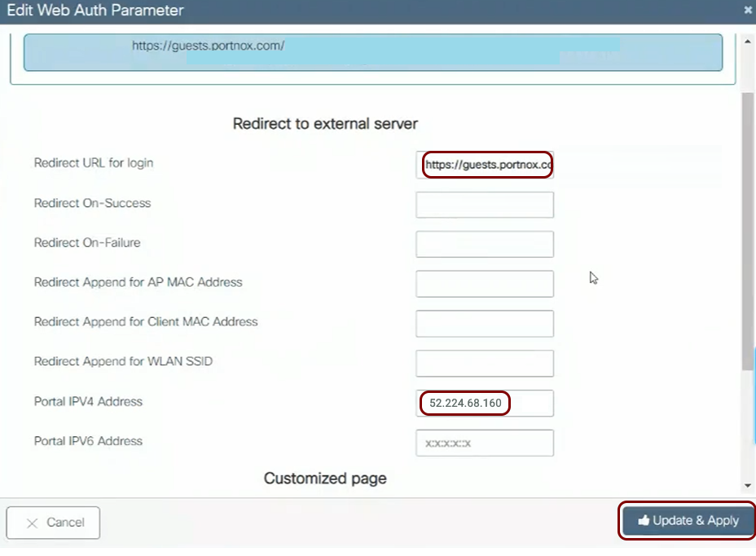The height and width of the screenshot is (556, 756).
Task: Close the Edit Web Auth Parameter dialog
Action: point(748,11)
